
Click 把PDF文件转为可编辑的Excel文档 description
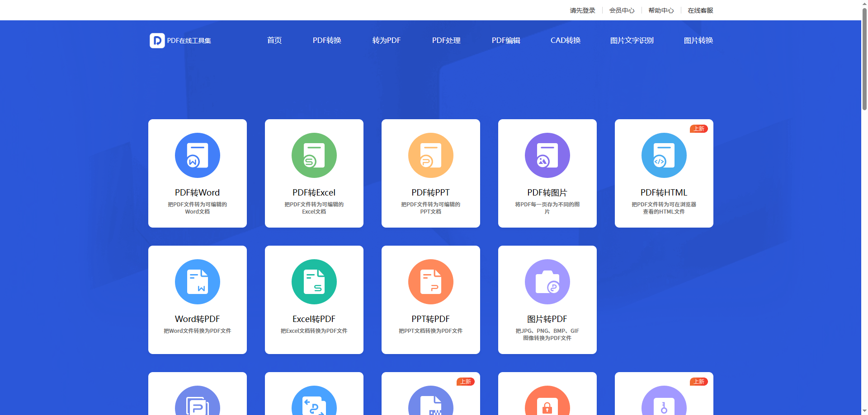pos(314,208)
